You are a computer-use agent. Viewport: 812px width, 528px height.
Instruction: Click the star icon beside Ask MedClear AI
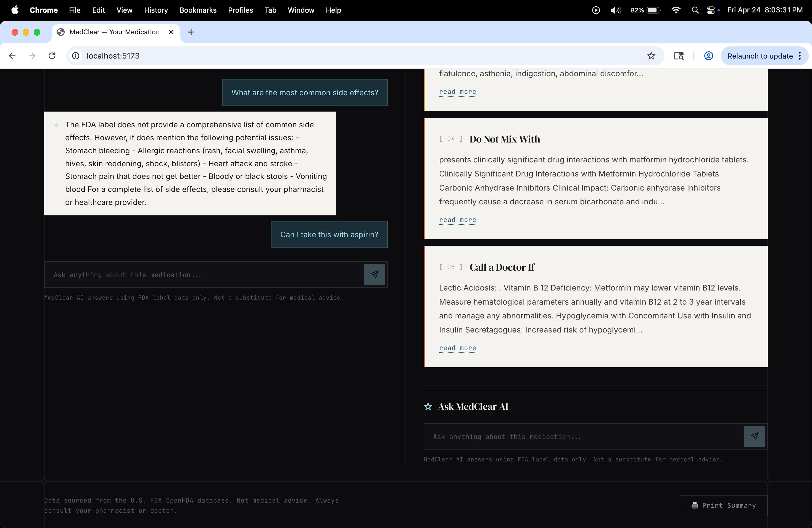pyautogui.click(x=428, y=406)
